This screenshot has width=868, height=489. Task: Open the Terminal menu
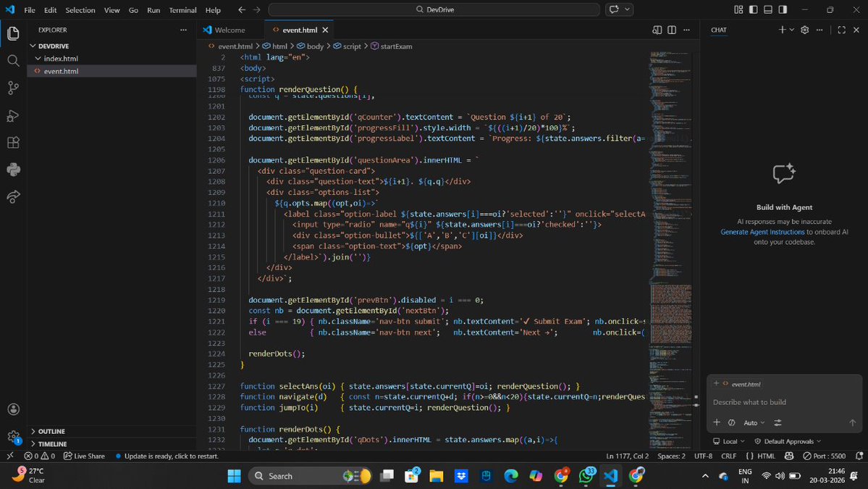(x=182, y=10)
